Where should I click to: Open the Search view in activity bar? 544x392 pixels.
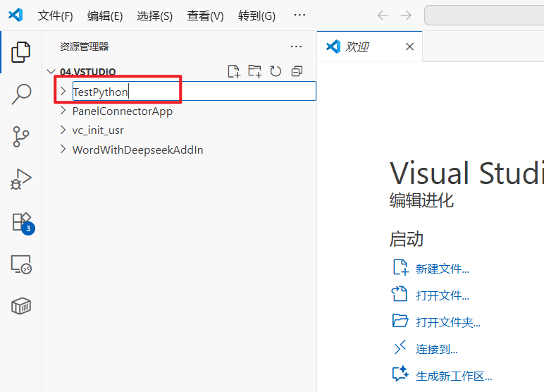(x=21, y=94)
